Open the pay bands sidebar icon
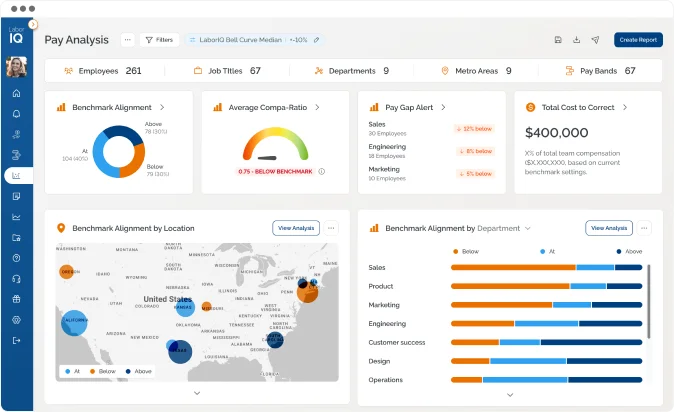Image resolution: width=674 pixels, height=412 pixels. tap(16, 155)
